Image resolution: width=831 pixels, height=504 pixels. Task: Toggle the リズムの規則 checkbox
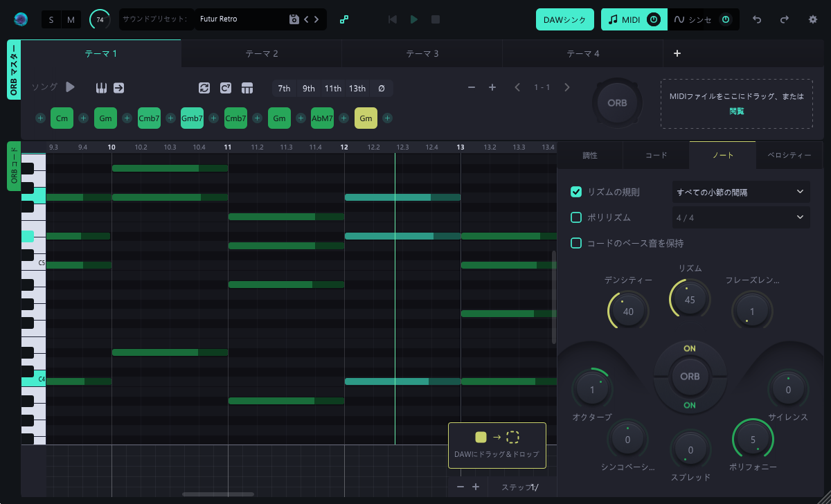pos(576,192)
